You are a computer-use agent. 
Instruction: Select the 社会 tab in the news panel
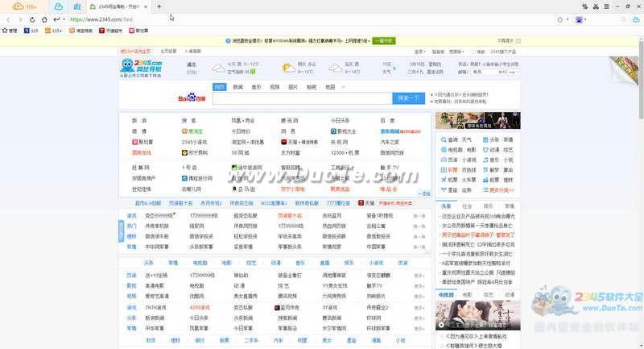[468, 207]
